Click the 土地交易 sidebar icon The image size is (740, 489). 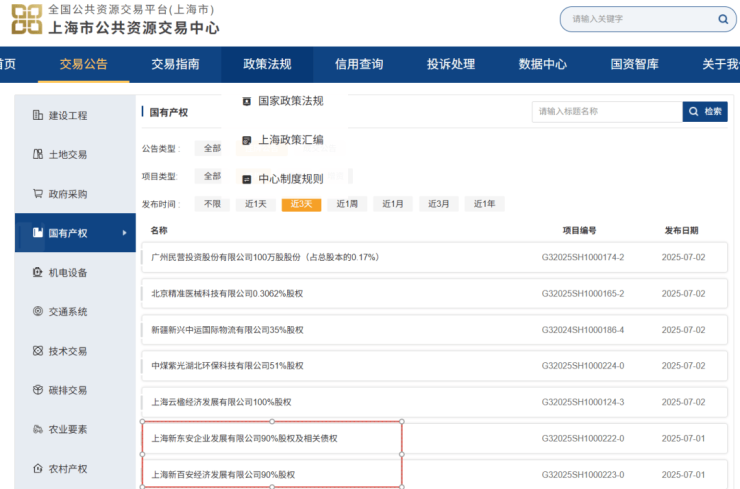[38, 155]
